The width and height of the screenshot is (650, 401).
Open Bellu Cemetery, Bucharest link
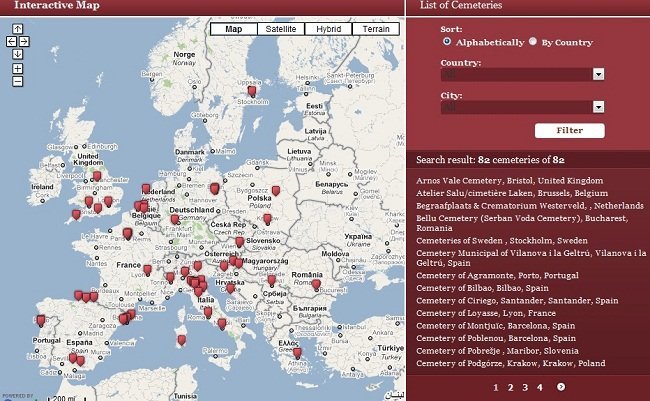[x=522, y=223]
